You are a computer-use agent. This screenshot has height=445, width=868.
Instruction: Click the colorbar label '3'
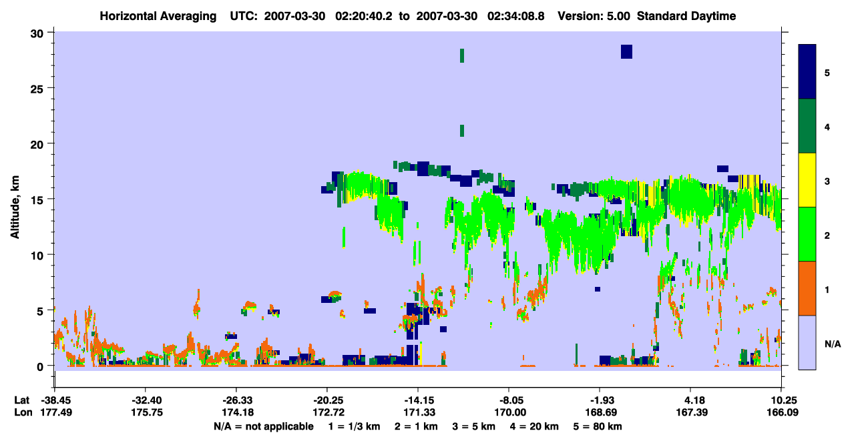827,180
